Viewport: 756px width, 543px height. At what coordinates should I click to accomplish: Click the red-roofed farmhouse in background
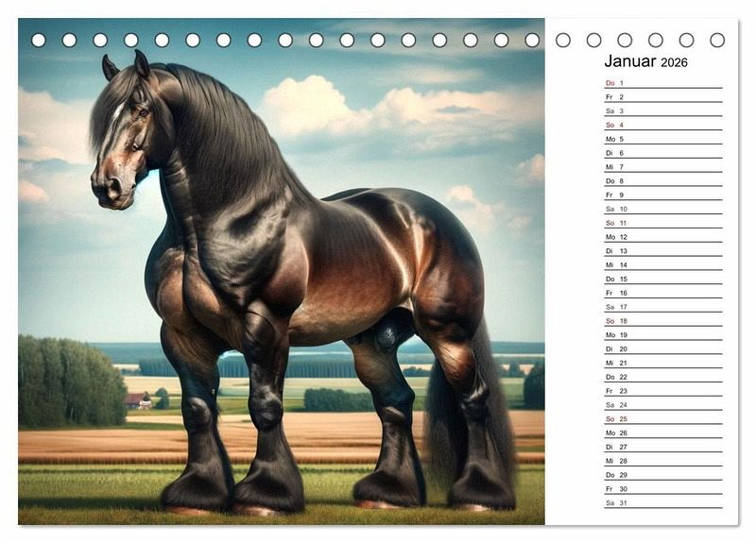tap(139, 399)
